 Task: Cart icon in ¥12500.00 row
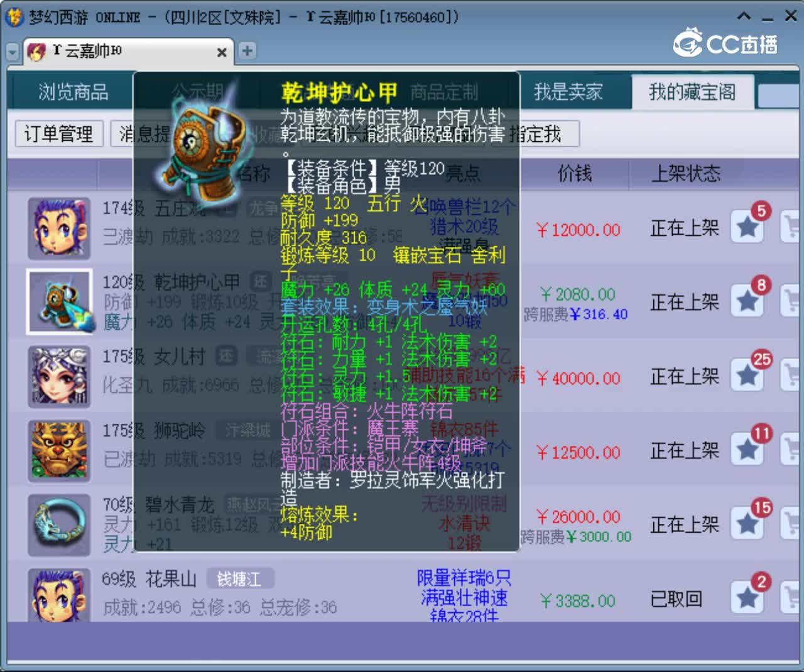(791, 450)
